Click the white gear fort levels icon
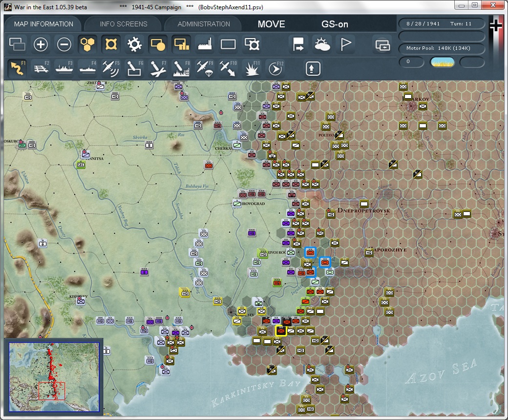This screenshot has height=420, width=508. [134, 44]
